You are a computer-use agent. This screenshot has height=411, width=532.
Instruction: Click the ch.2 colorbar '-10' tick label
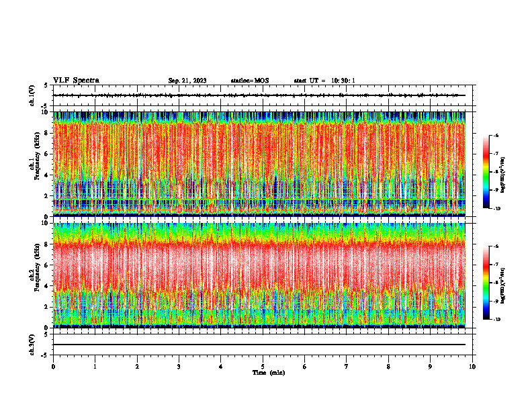496,319
